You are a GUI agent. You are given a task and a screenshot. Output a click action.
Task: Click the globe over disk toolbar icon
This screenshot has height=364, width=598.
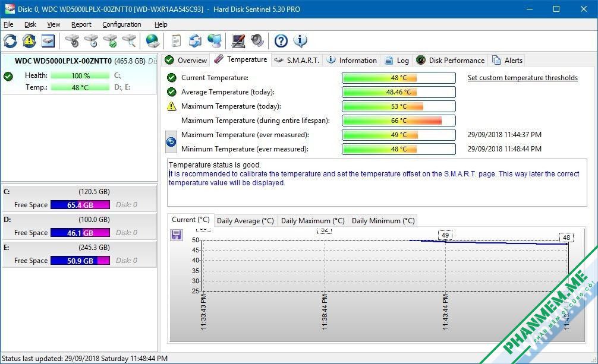point(153,41)
